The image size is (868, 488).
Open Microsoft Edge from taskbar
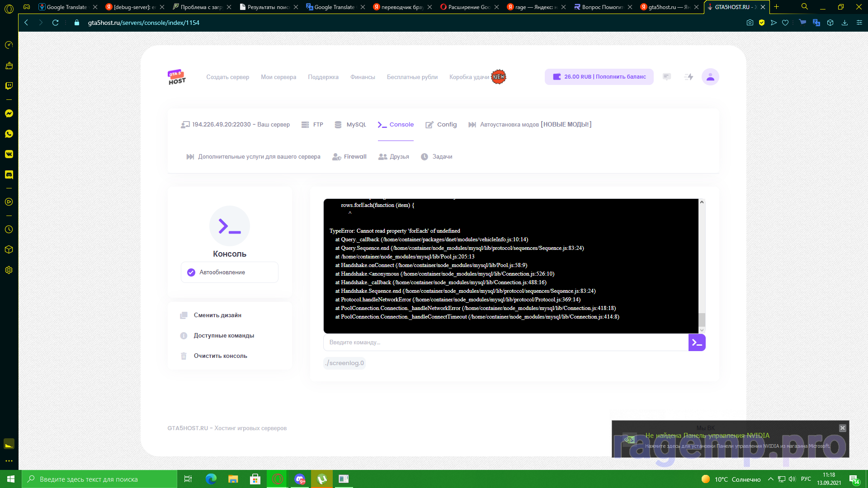tap(211, 479)
